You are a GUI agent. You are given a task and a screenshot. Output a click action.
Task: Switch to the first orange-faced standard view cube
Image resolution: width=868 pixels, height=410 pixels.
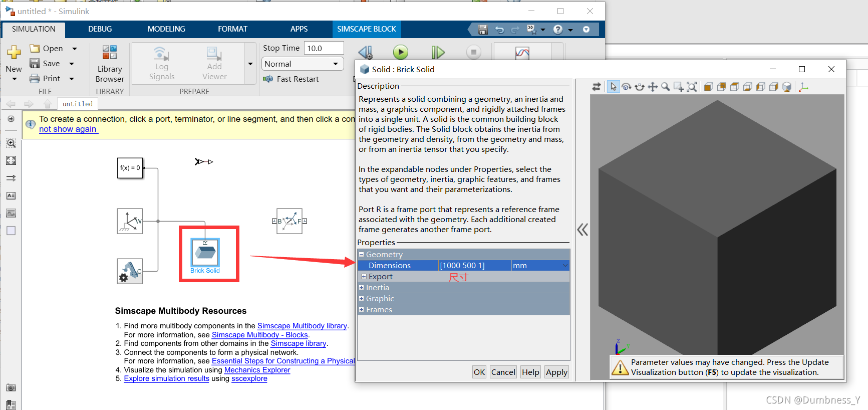(708, 87)
